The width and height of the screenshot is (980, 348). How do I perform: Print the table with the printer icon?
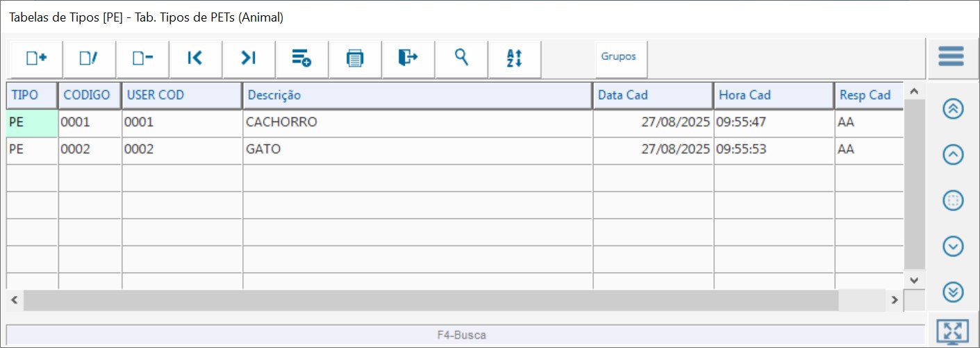(355, 58)
